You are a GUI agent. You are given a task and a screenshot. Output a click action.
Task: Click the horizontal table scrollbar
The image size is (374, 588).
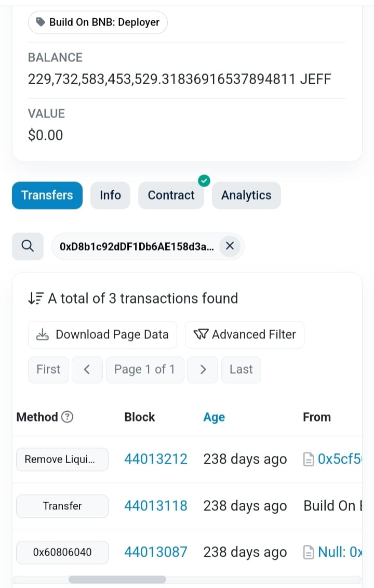pyautogui.click(x=117, y=580)
